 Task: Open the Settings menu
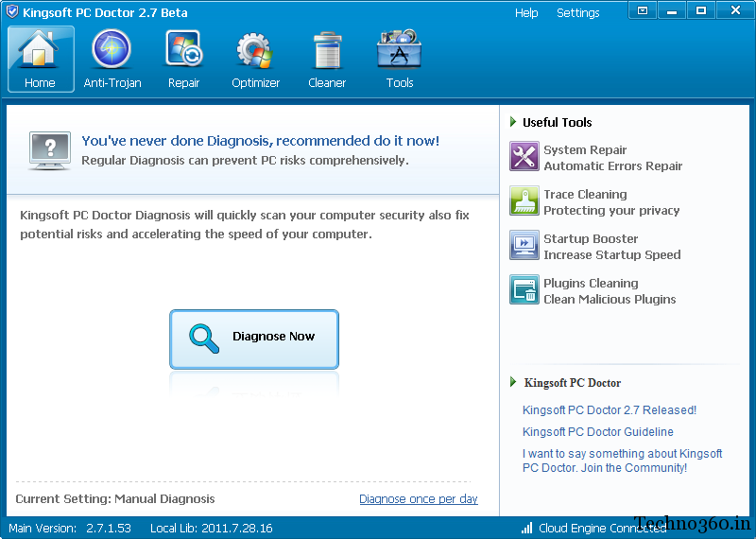pyautogui.click(x=577, y=13)
